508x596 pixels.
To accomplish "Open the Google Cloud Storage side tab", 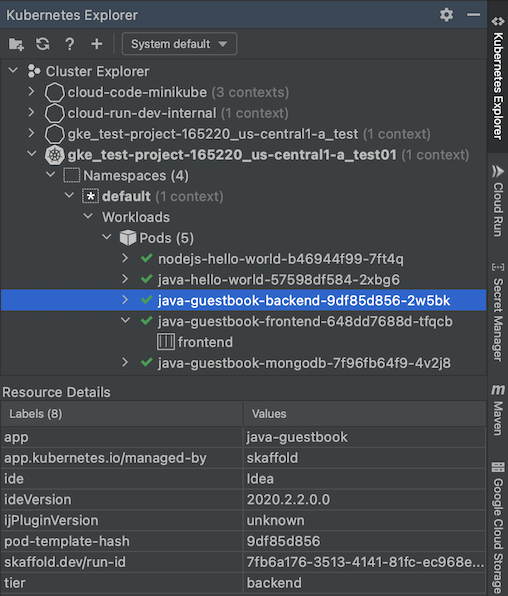I will 498,528.
